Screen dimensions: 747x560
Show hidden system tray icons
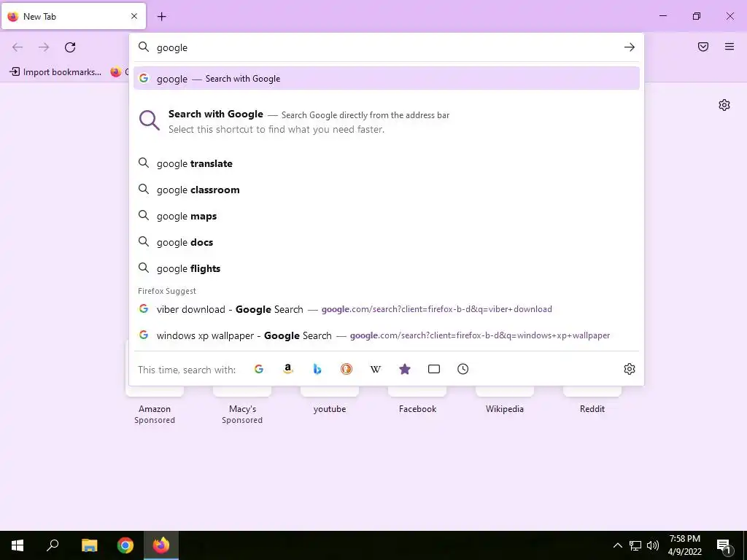[x=617, y=545]
